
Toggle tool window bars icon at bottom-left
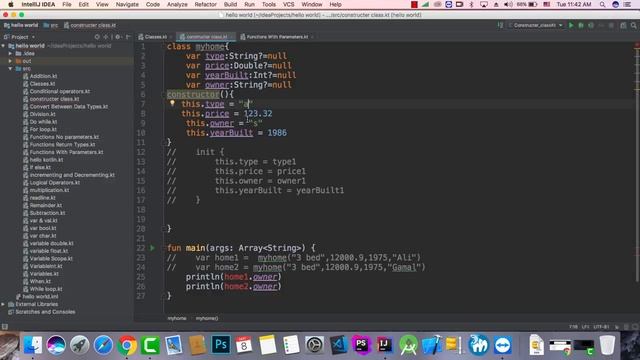point(5,327)
